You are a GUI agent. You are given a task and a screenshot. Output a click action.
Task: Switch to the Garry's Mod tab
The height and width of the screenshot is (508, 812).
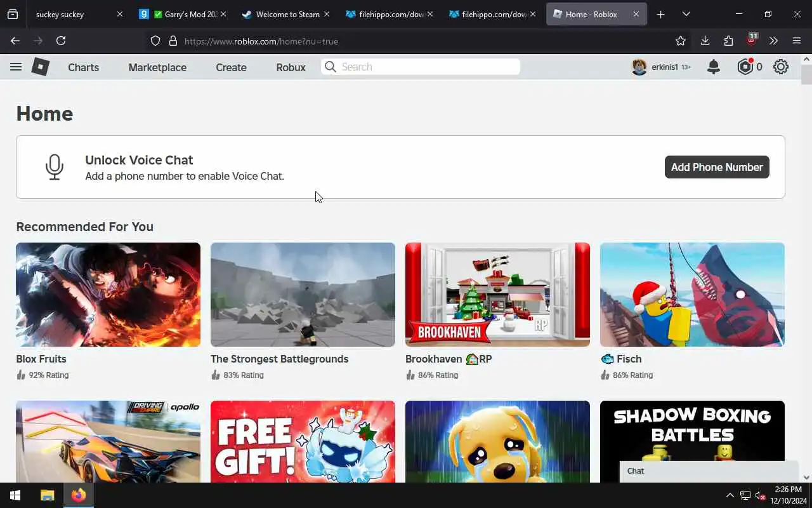point(184,14)
